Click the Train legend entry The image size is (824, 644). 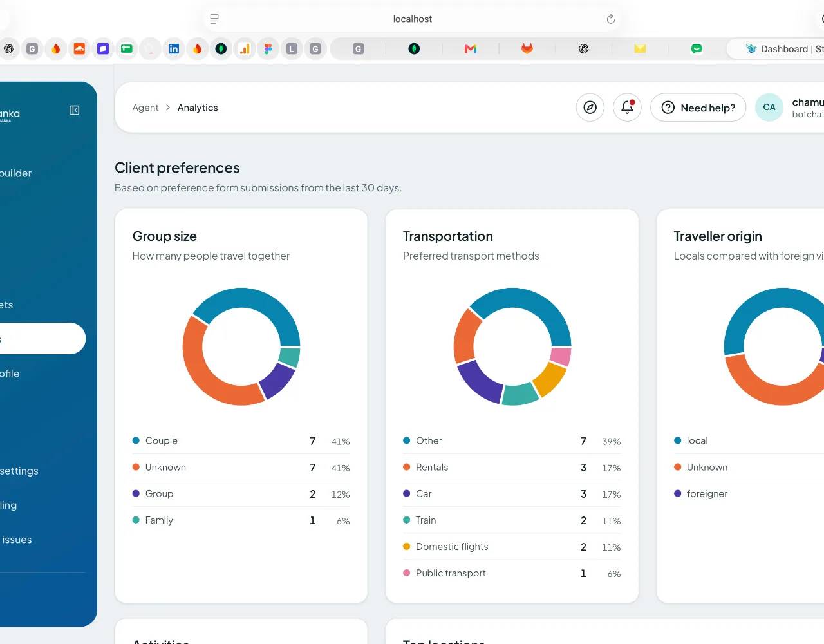pyautogui.click(x=512, y=520)
